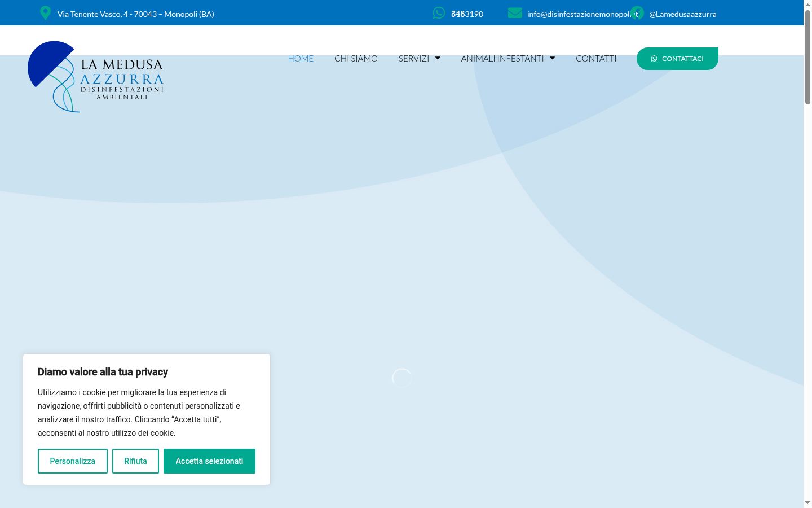Image resolution: width=812 pixels, height=508 pixels.
Task: Click the page vertical scrollbar thumb
Action: pyautogui.click(x=807, y=56)
